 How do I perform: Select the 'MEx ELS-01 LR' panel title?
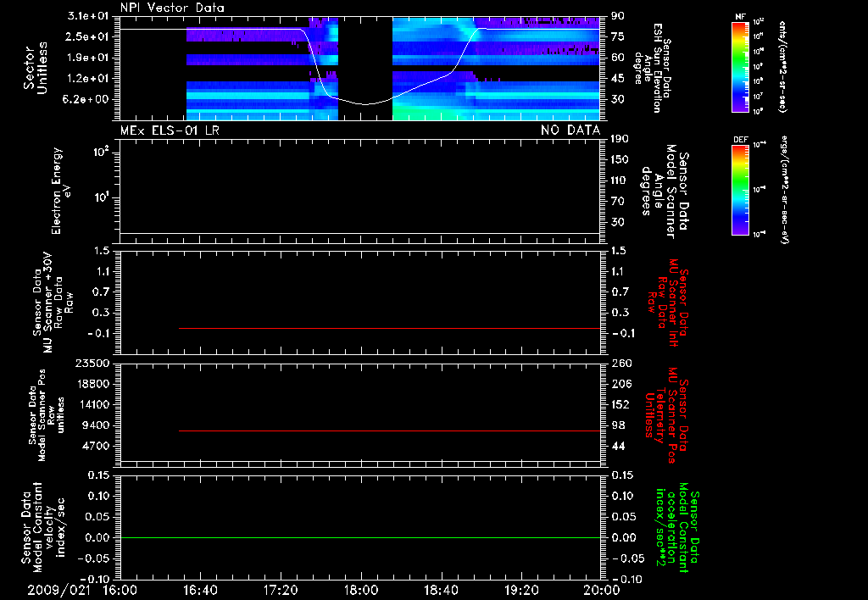point(170,131)
